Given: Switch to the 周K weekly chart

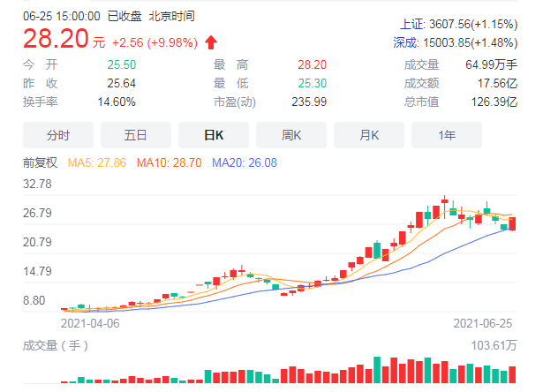Looking at the screenshot, I should [x=291, y=135].
